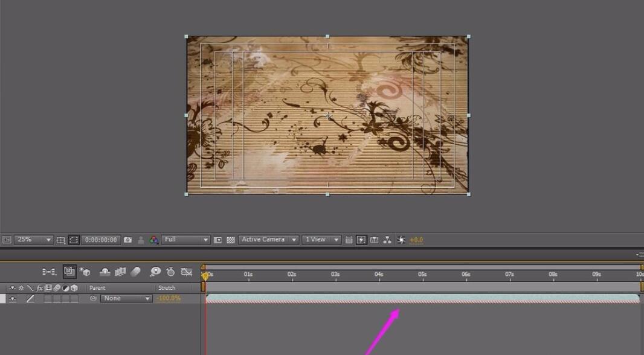Toggle pixel aspect ratio correction
644x355 pixels.
point(349,240)
